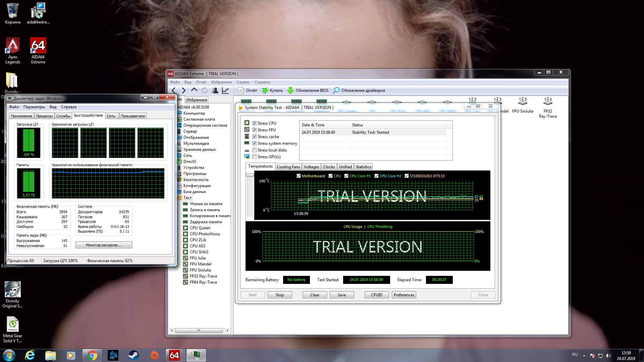The height and width of the screenshot is (362, 644).
Task: Open the Отчёт report toolbar icon
Action: click(x=240, y=90)
